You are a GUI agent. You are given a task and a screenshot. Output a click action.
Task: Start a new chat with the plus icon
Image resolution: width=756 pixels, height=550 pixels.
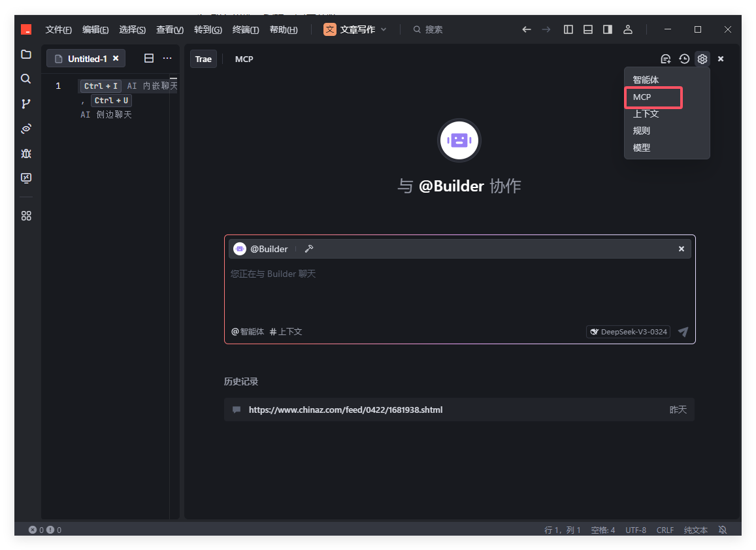(665, 59)
